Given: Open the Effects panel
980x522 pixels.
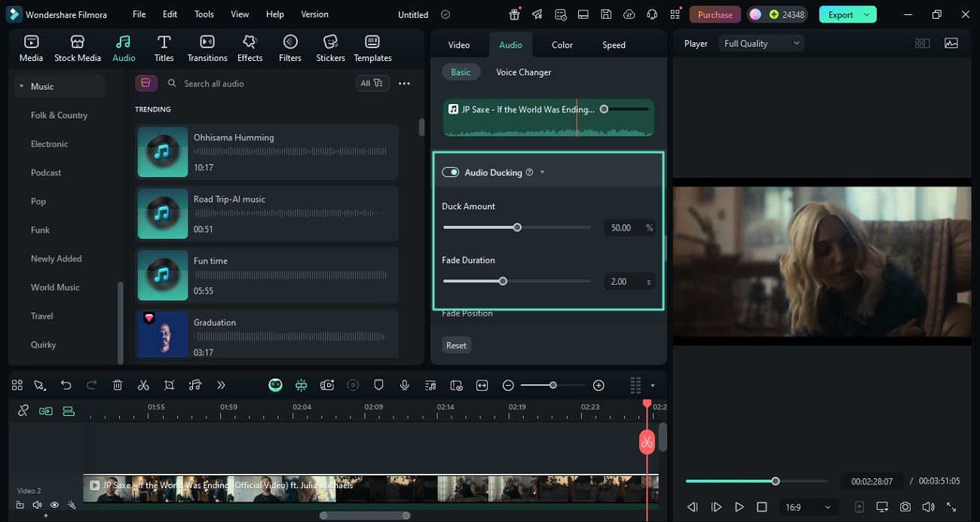Looking at the screenshot, I should pyautogui.click(x=250, y=48).
